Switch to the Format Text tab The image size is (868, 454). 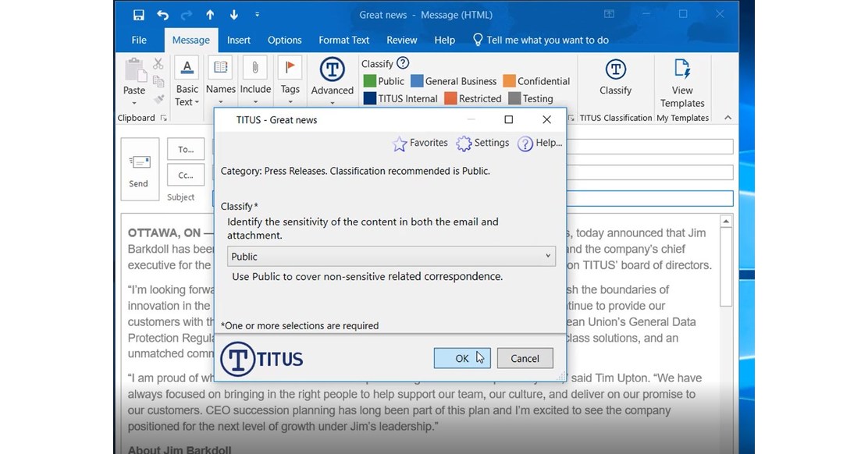343,40
